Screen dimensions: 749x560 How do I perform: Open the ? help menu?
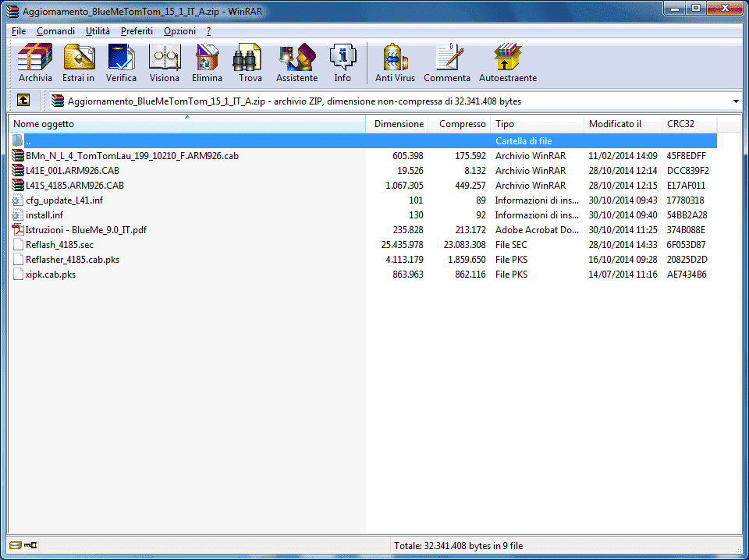(x=209, y=31)
